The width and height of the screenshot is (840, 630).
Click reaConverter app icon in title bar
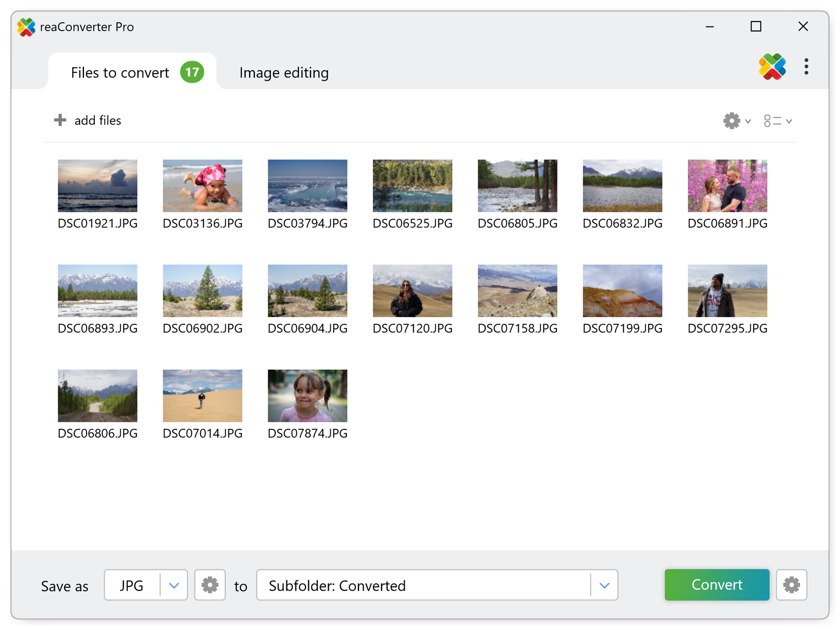[26, 27]
